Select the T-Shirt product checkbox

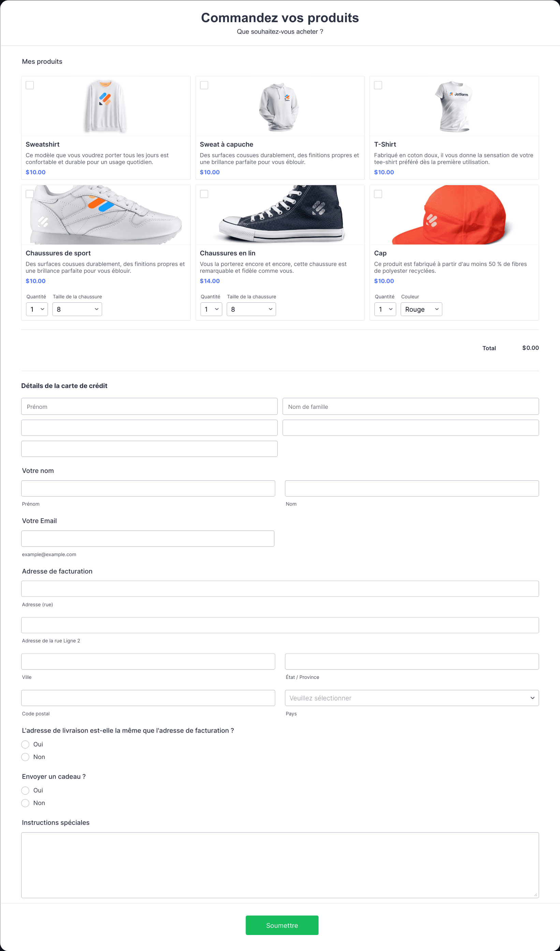tap(378, 85)
